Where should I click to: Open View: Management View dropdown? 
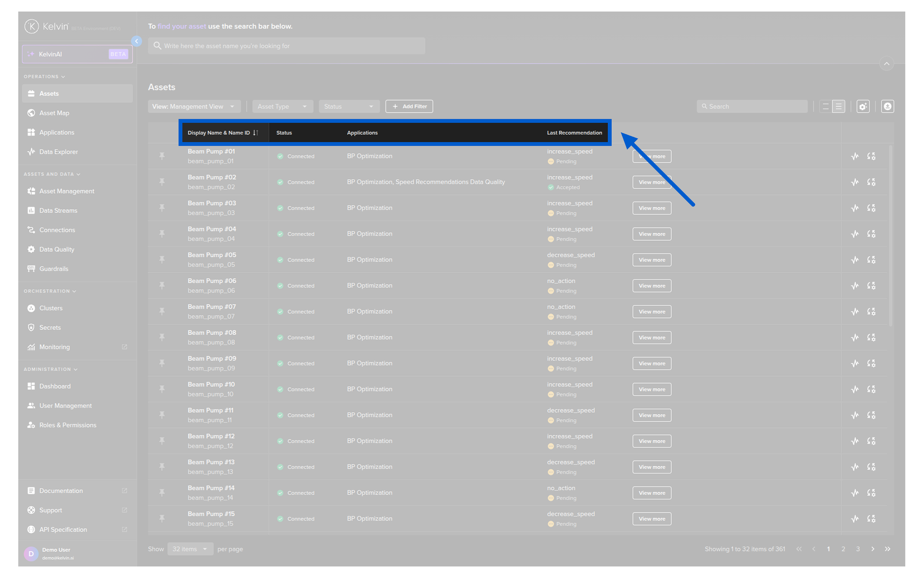coord(194,106)
